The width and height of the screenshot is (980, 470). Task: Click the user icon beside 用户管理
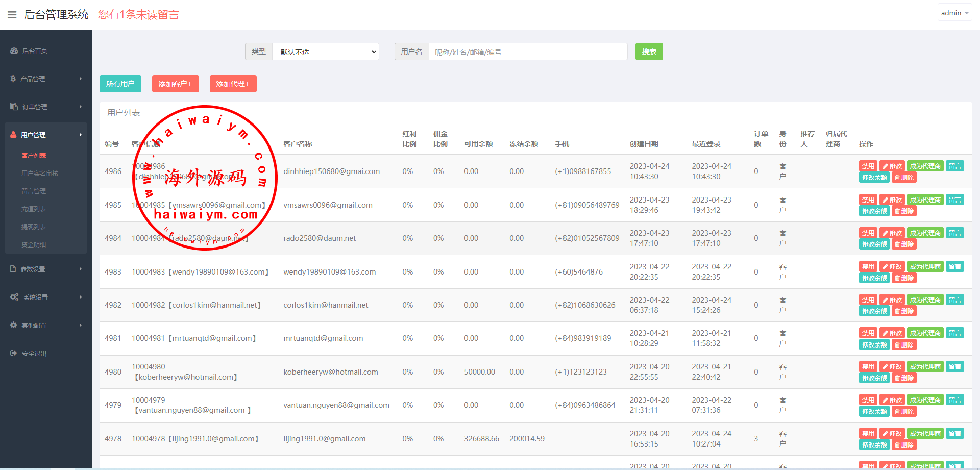coord(13,135)
